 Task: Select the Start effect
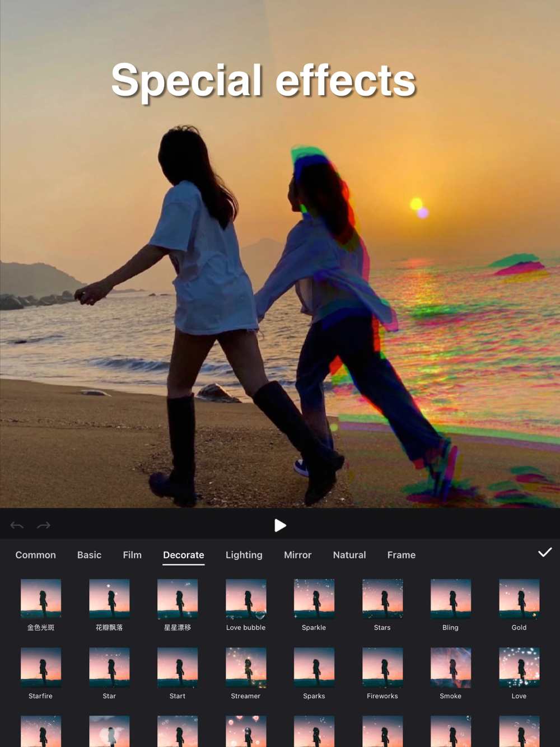point(178,667)
